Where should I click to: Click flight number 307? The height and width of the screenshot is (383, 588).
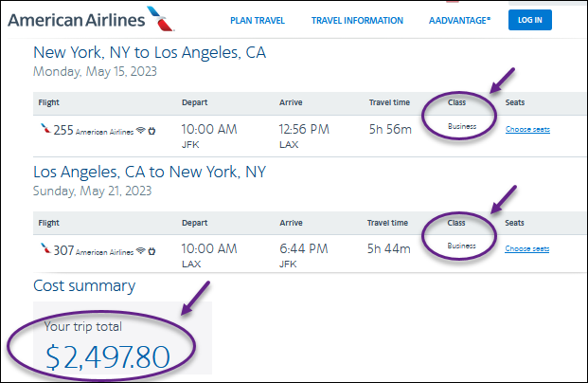coord(63,250)
